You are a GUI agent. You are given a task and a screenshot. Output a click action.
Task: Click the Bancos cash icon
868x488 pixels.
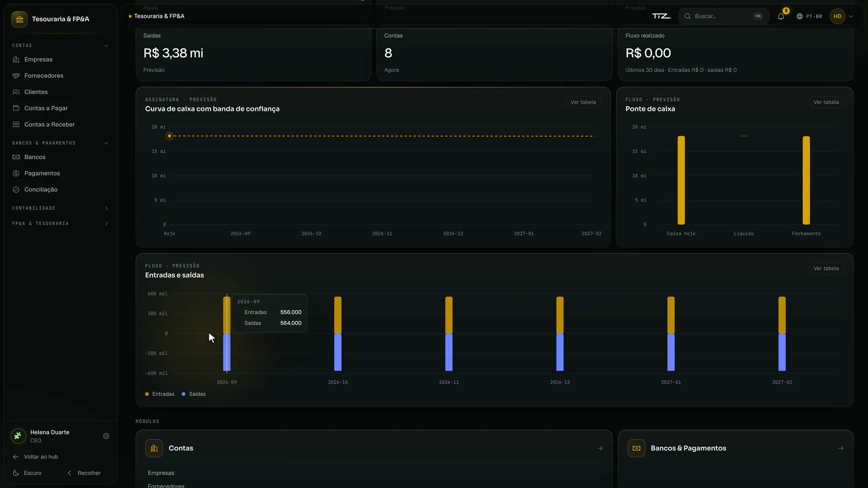(16, 157)
